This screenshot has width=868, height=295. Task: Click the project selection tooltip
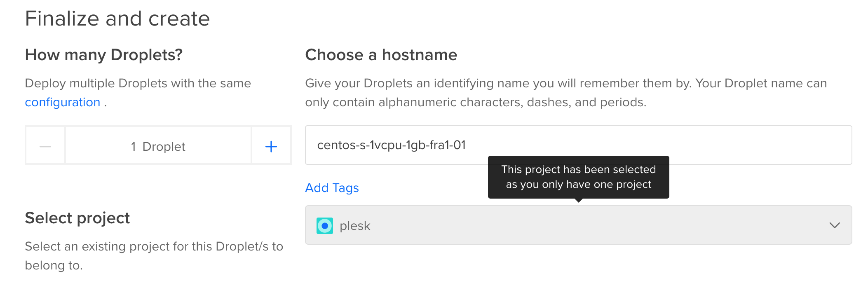coord(578,177)
